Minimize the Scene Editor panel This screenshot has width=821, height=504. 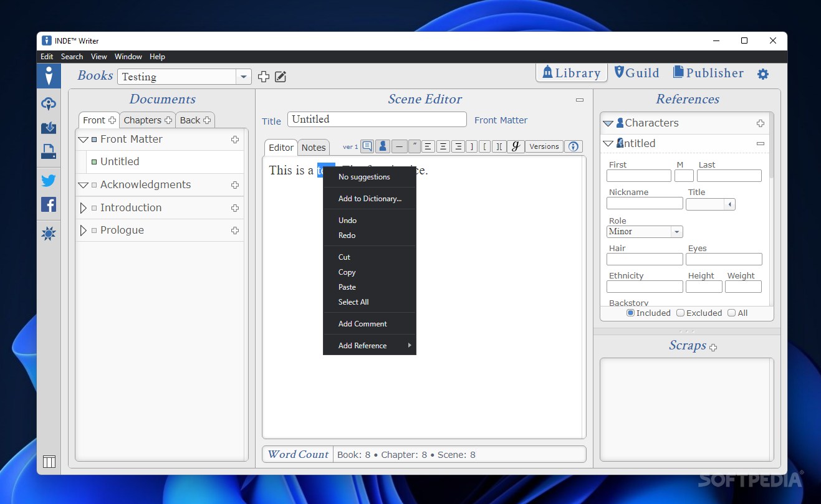[x=580, y=100]
